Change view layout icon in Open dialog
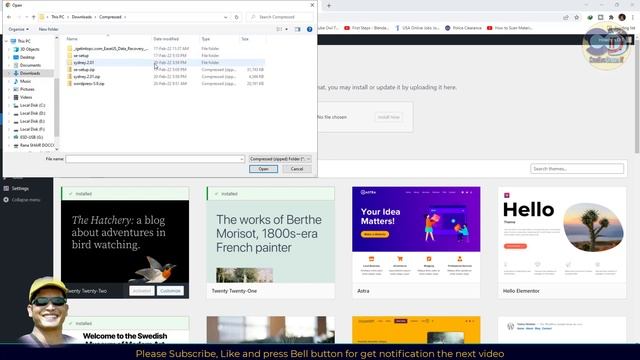640x360 pixels. [x=279, y=29]
